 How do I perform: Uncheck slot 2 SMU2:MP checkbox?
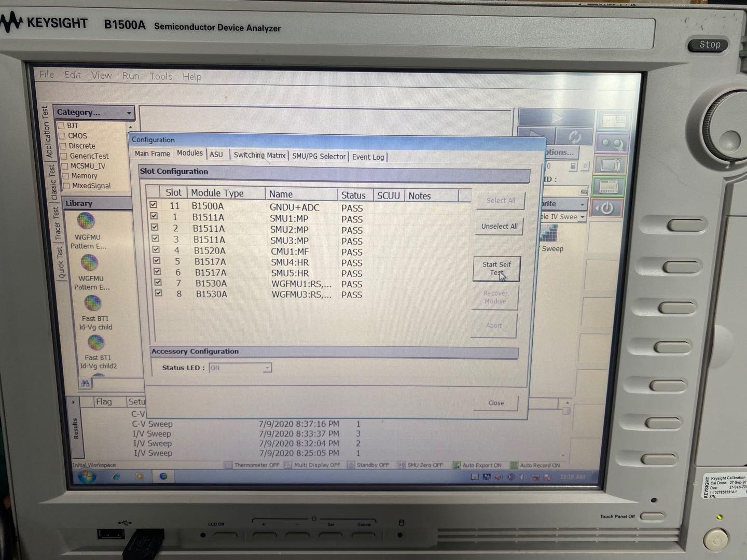pos(155,227)
